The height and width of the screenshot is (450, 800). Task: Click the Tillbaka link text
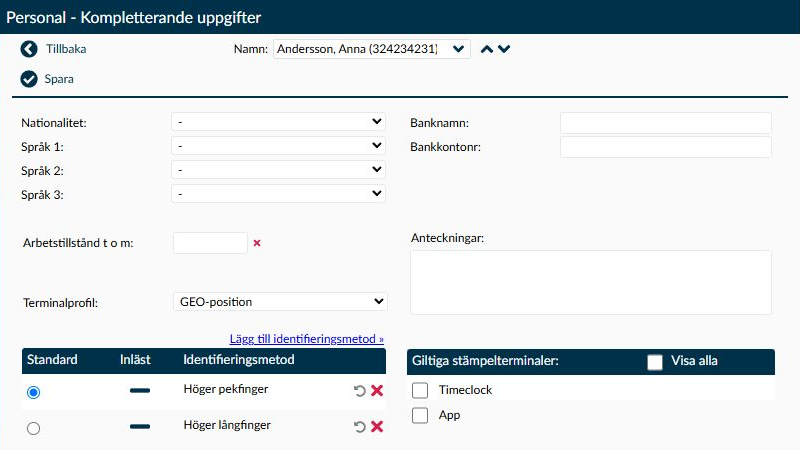pos(66,49)
